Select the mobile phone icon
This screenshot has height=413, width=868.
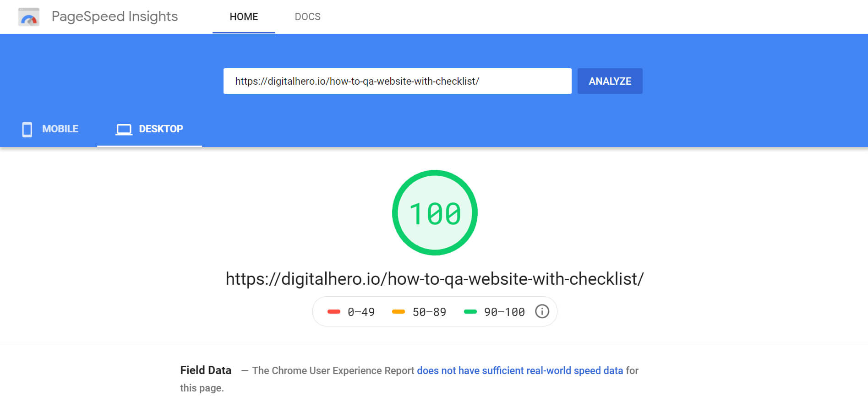click(x=27, y=129)
